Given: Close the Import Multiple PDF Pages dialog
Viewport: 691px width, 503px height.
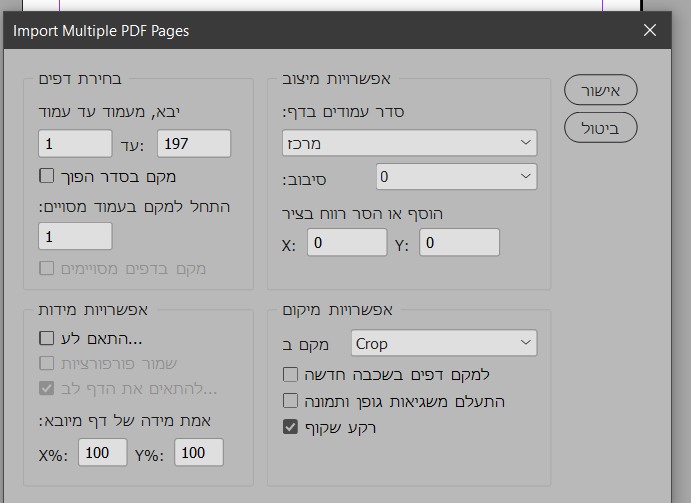Looking at the screenshot, I should (x=650, y=30).
